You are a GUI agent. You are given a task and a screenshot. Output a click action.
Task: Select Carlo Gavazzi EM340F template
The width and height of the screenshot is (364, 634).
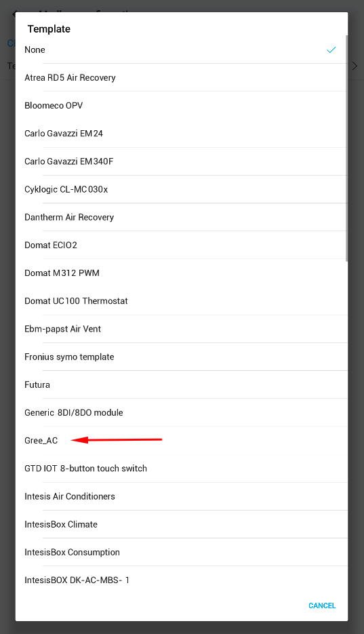(x=182, y=161)
